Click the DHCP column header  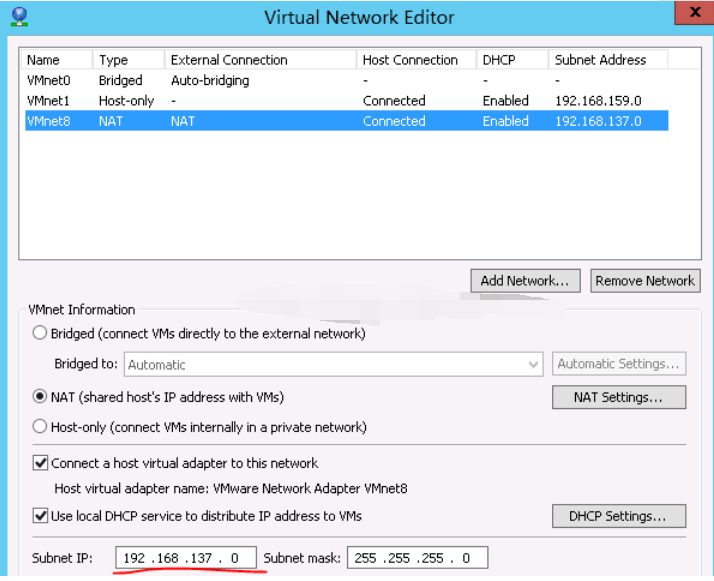coord(512,60)
